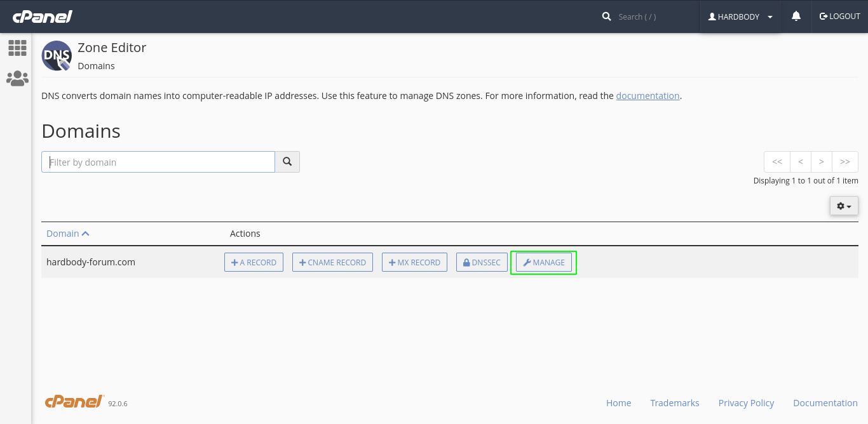Viewport: 868px width, 424px height.
Task: Expand the HARDBODY user menu
Action: (x=740, y=17)
